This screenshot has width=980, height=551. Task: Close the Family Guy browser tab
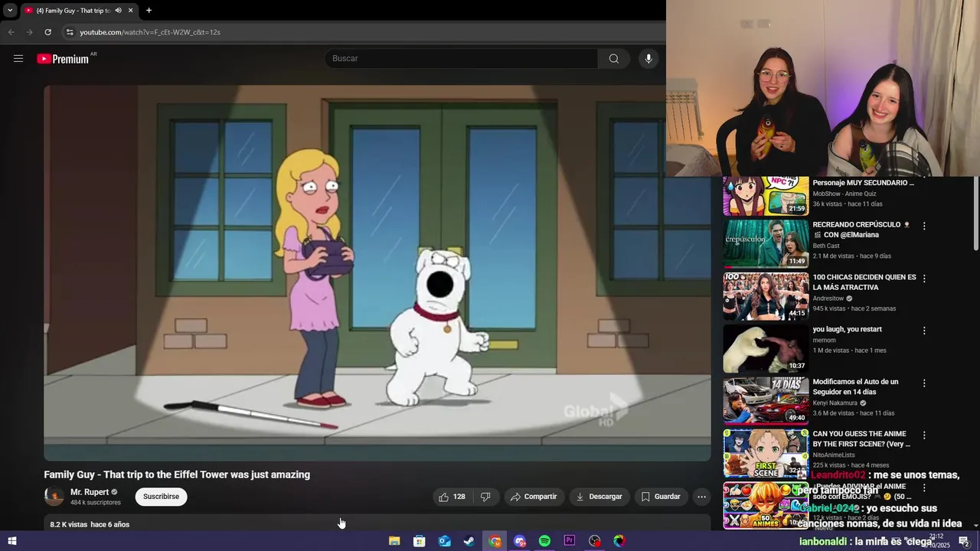click(130, 11)
